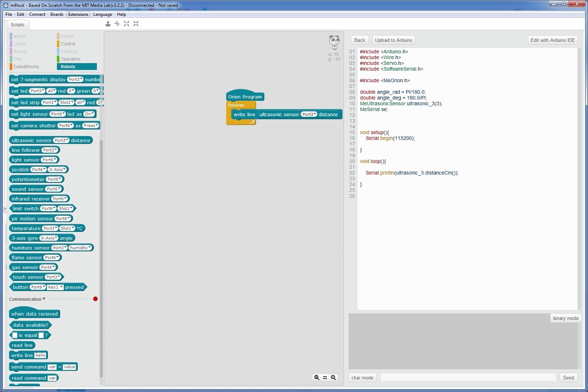Image resolution: width=588 pixels, height=392 pixels.
Task: Click the code panel vertical scrollbar
Action: (579, 179)
